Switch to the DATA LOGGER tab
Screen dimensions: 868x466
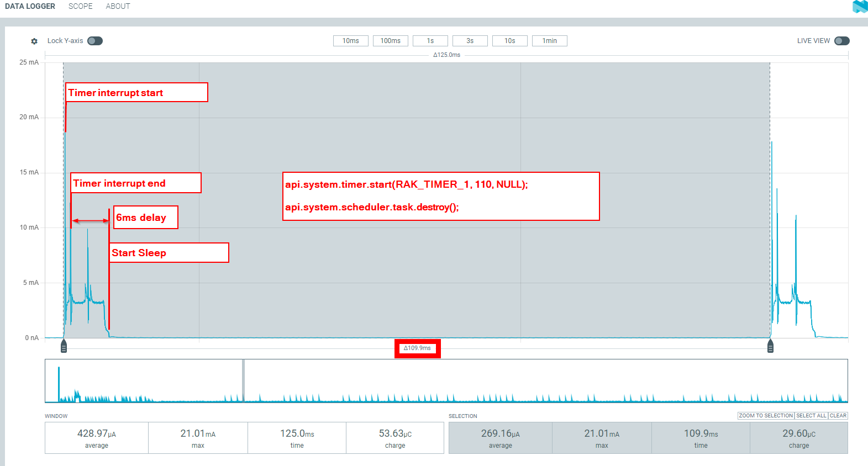30,7
